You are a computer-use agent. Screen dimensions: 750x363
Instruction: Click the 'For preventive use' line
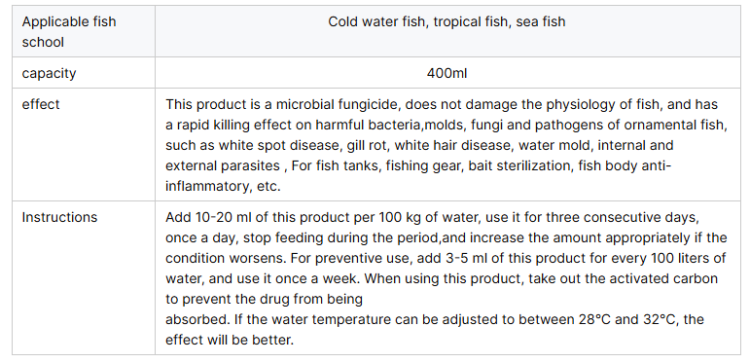446,258
